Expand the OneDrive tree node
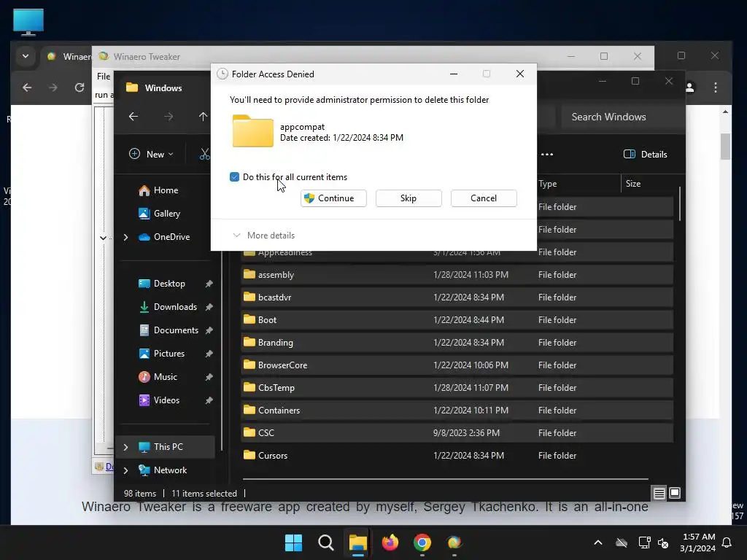Image resolution: width=747 pixels, height=560 pixels. point(125,237)
